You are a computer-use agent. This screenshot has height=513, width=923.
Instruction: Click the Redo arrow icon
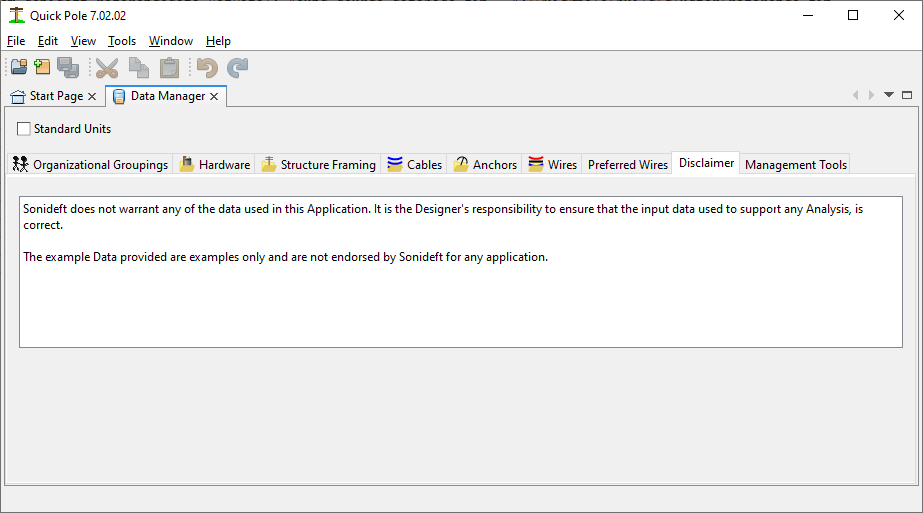point(238,68)
